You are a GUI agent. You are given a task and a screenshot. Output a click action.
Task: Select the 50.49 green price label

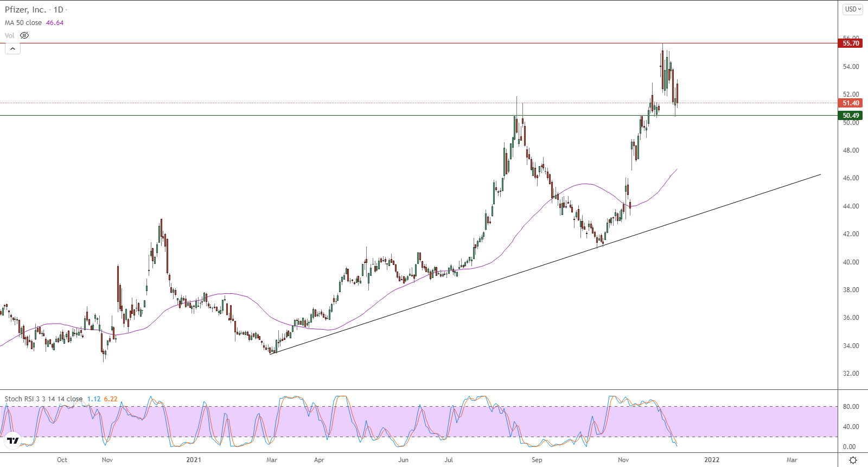851,116
